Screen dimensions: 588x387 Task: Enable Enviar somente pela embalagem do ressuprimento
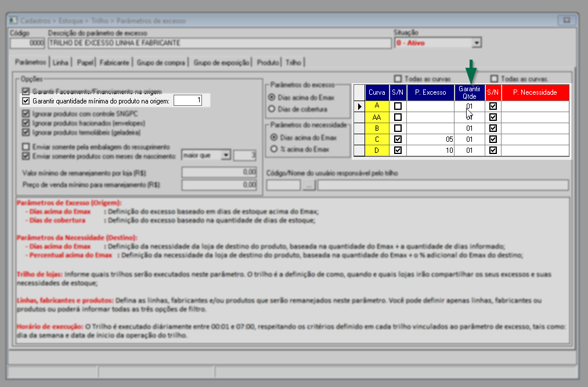26,146
